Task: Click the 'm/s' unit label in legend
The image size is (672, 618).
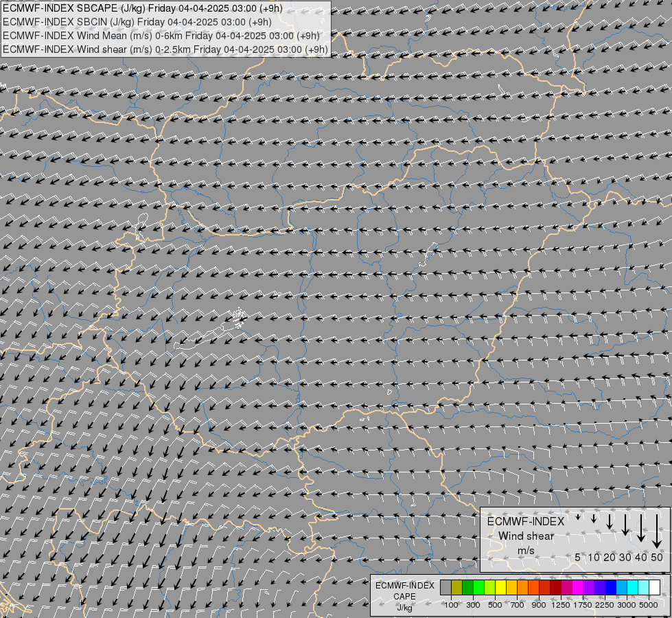Action: coord(526,550)
